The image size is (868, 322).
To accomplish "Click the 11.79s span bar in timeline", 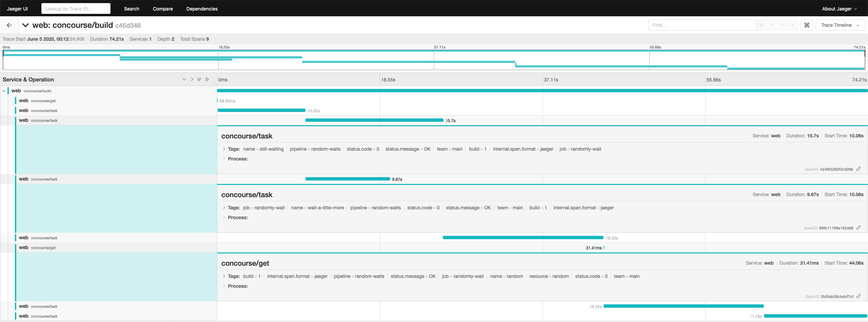I will (x=815, y=316).
